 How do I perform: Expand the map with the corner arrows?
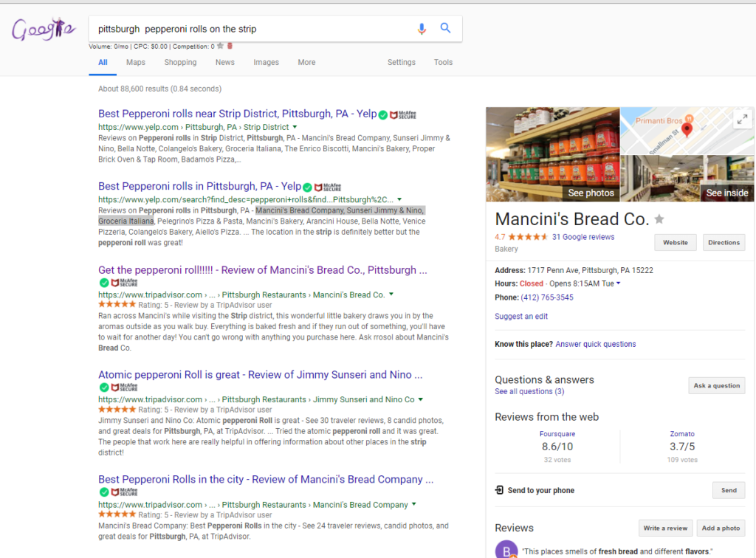point(743,119)
